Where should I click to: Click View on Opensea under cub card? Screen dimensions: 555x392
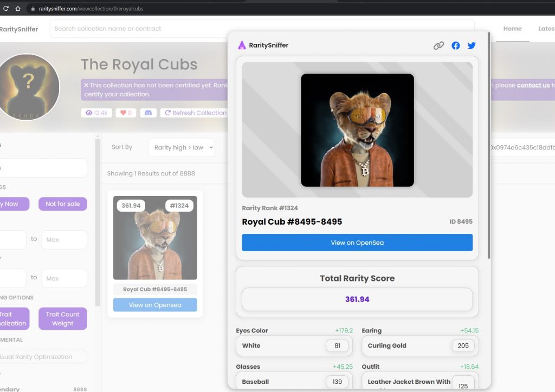tap(155, 305)
